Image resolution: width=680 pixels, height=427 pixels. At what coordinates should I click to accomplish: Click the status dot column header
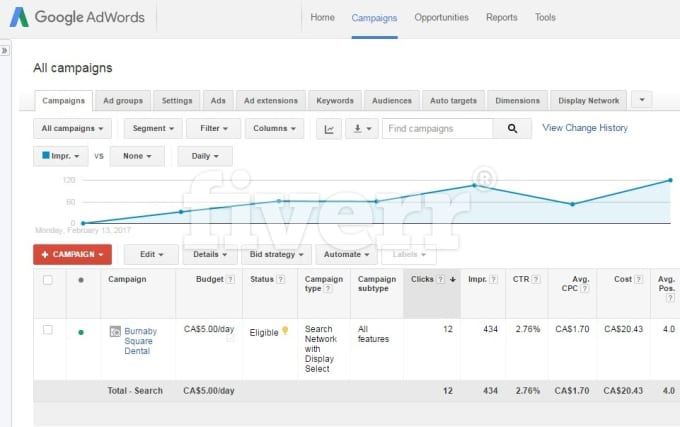[81, 280]
